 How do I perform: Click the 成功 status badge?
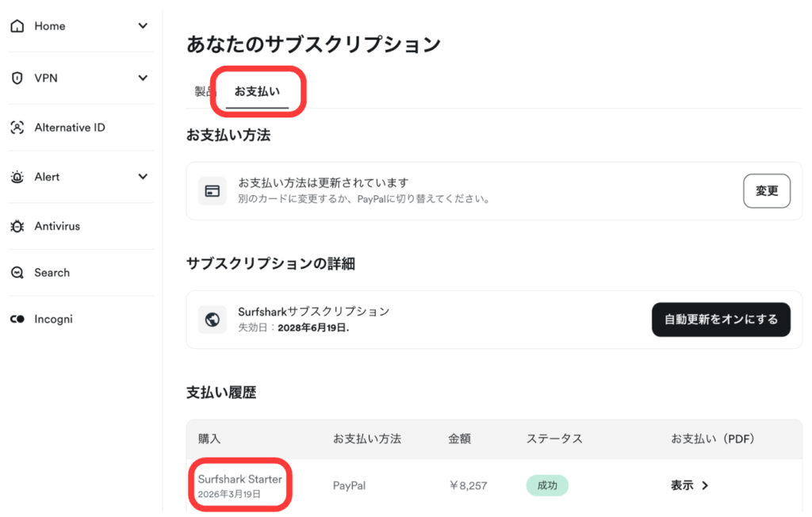(547, 485)
